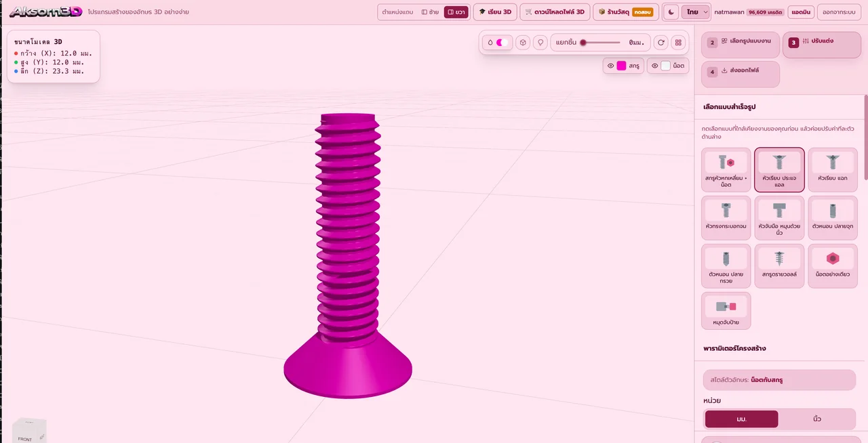Pick the หัวทรงกระบอกอม cylinder head preset
Image resolution: width=868 pixels, height=443 pixels.
pos(726,217)
